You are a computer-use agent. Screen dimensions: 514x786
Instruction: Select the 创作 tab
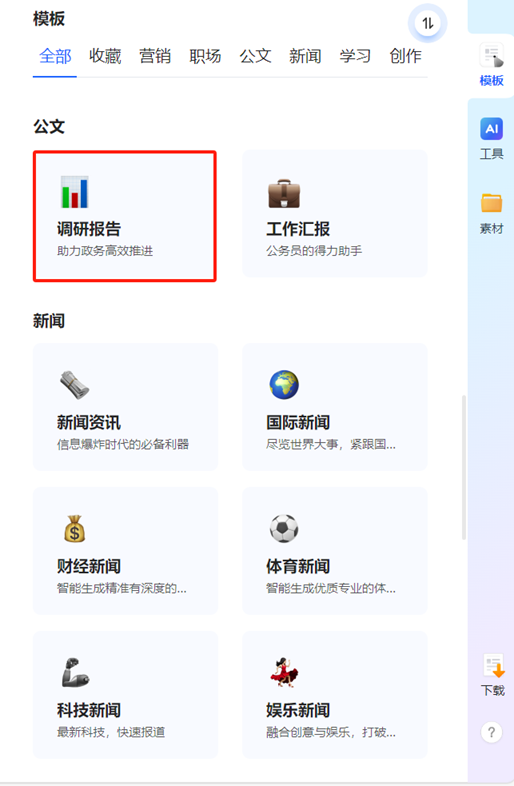coord(405,56)
